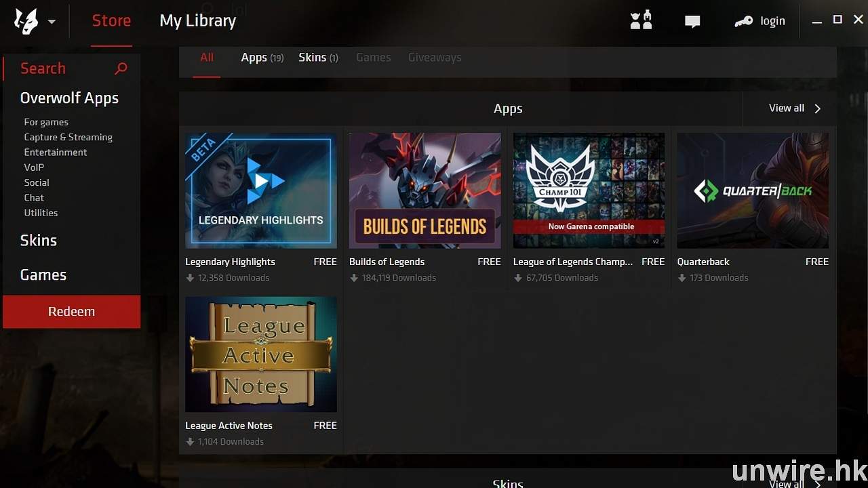Click the magnifier search icon in sidebar
Image resolution: width=868 pixels, height=488 pixels.
click(x=121, y=68)
